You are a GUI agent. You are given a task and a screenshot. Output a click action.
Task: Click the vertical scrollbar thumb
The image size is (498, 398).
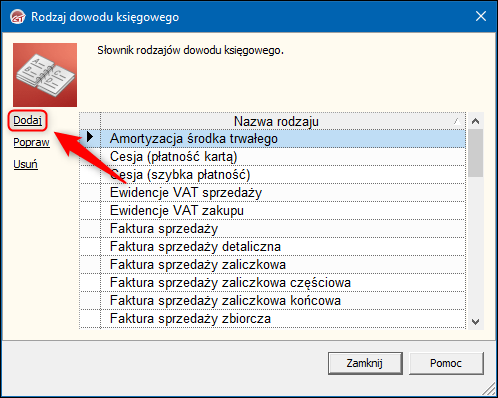[476, 153]
